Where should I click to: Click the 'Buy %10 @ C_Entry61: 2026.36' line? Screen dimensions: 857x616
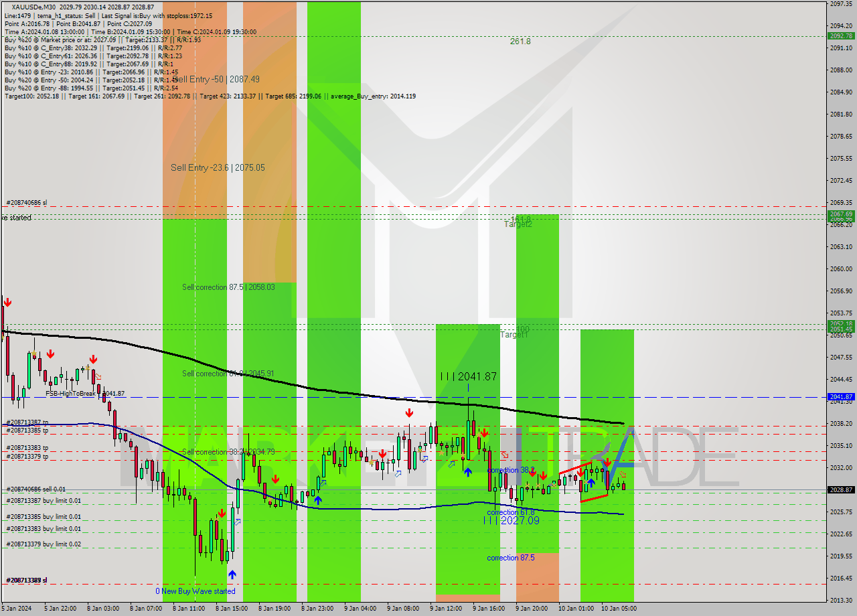(94, 56)
